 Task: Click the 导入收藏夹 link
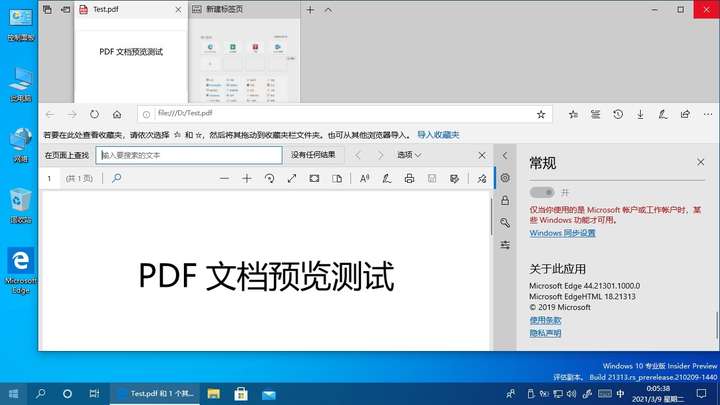438,135
